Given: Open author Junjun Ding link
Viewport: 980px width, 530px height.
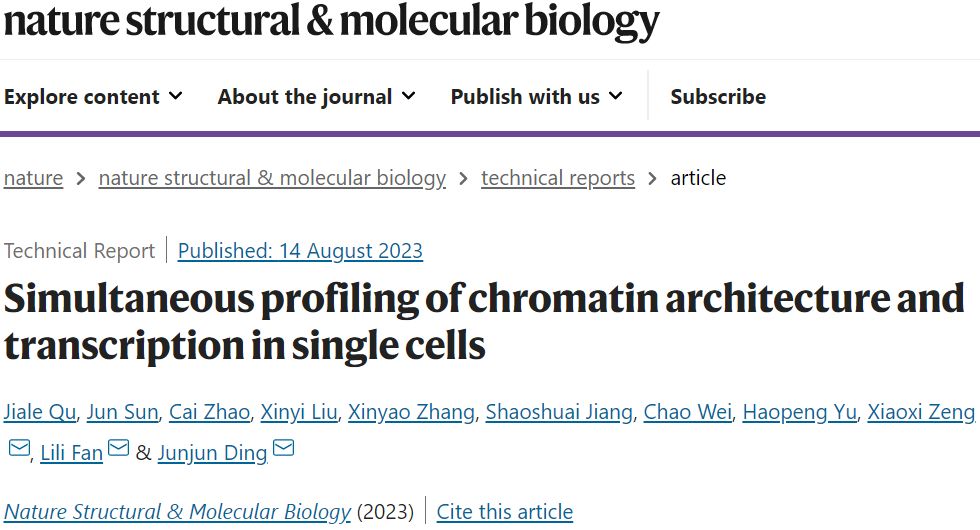Looking at the screenshot, I should 212,452.
